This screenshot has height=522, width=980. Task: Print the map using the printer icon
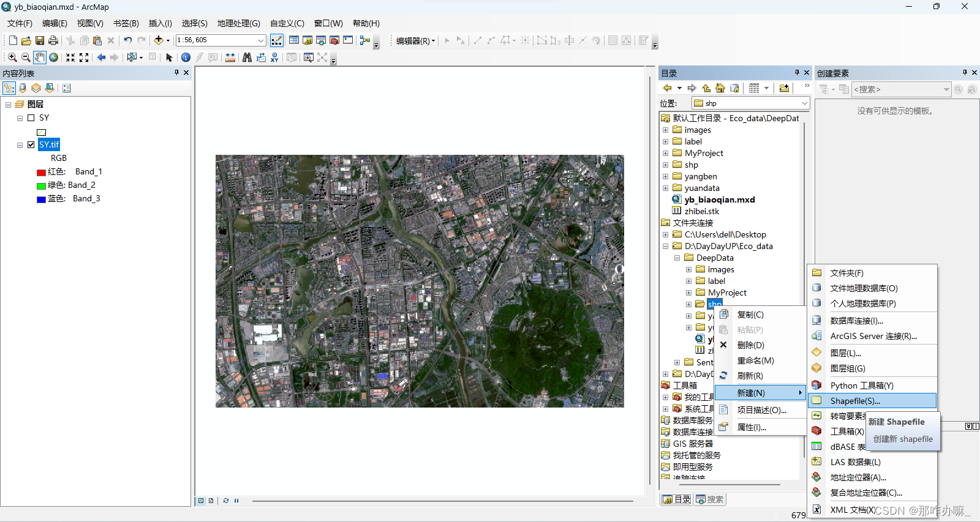pyautogui.click(x=53, y=40)
